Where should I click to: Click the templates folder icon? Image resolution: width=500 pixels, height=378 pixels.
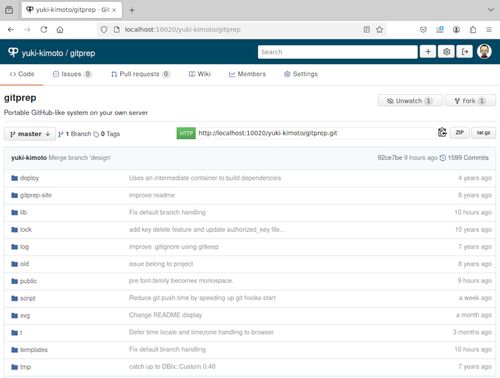(14, 350)
